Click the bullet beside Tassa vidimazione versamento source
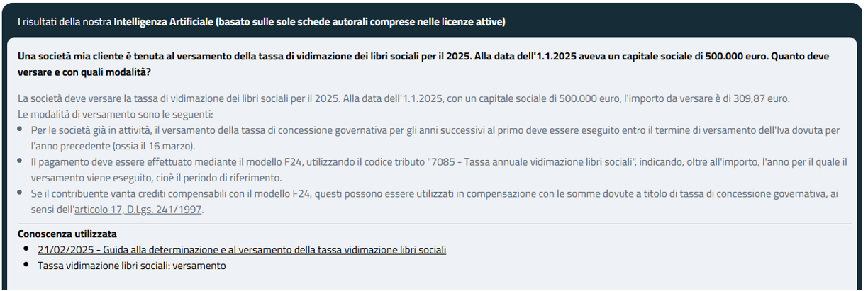 pyautogui.click(x=26, y=265)
